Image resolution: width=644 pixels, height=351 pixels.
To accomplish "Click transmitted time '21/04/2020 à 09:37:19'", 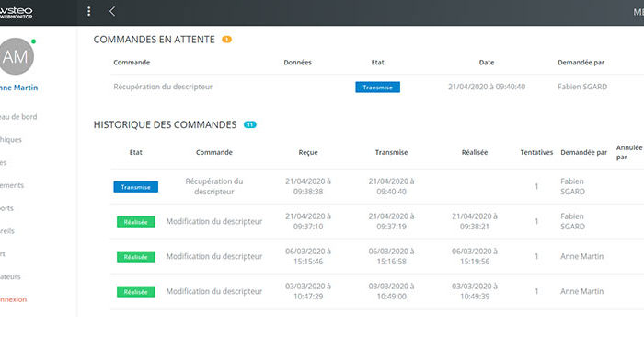I will [391, 221].
